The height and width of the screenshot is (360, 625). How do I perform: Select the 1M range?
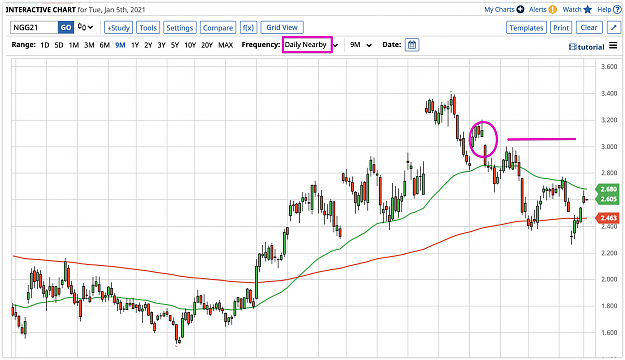coord(74,45)
